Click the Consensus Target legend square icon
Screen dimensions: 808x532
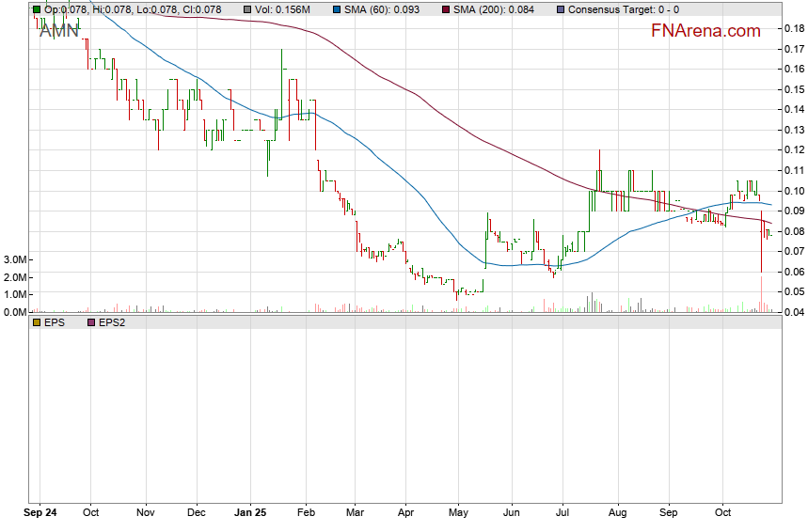click(x=562, y=9)
